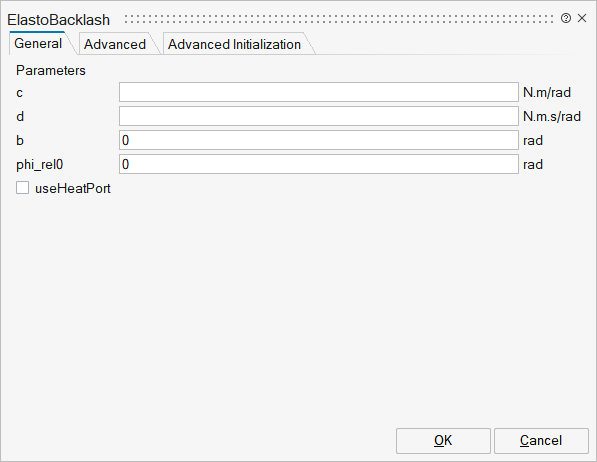Click the N.m.s/rad unit label
This screenshot has width=597, height=462.
coord(552,116)
